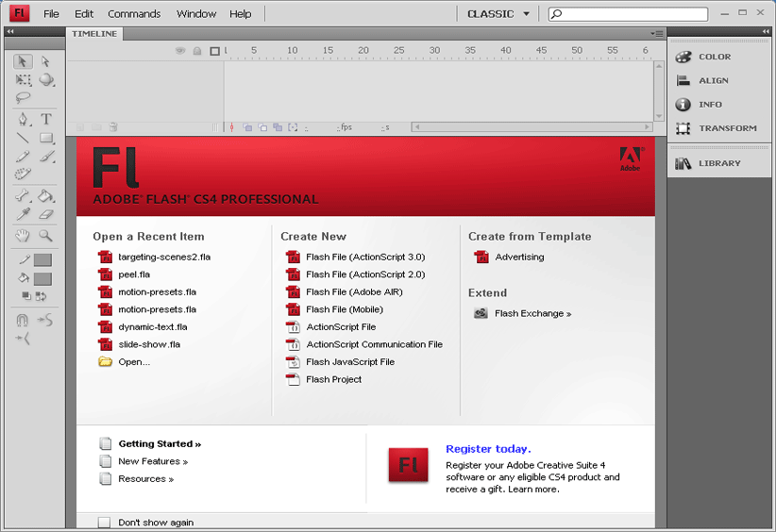This screenshot has width=776, height=532.
Task: Toggle Edit Multiple Frames button
Action: (278, 127)
